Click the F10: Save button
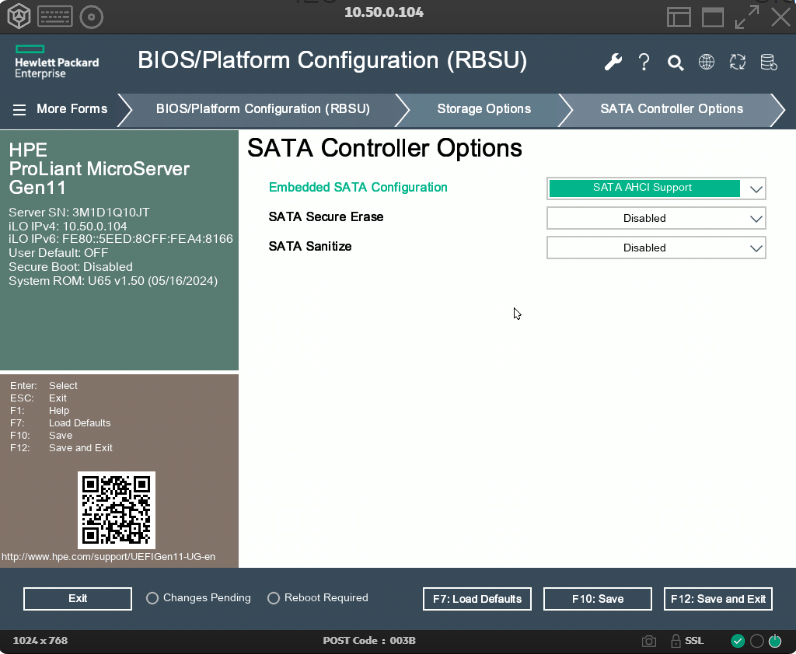796x654 pixels. [x=598, y=599]
